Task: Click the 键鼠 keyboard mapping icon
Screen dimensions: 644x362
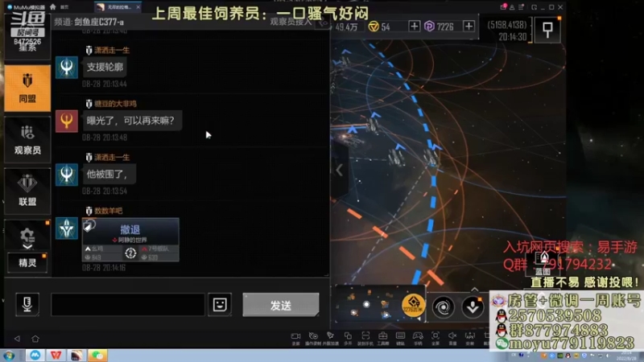Action: 400,338
